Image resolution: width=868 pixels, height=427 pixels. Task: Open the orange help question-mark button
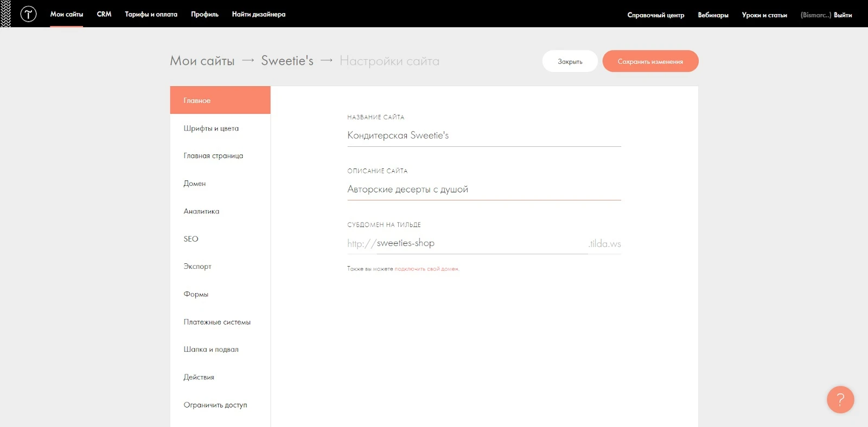tap(840, 399)
